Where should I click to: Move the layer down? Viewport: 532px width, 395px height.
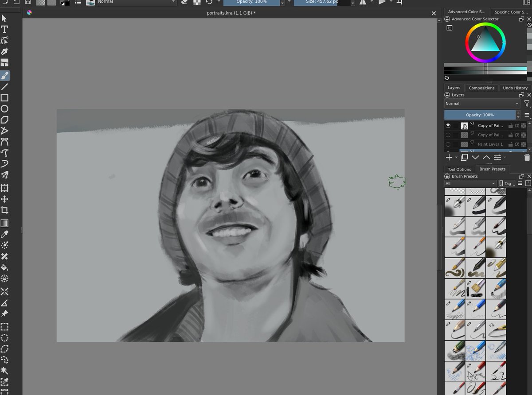point(475,158)
